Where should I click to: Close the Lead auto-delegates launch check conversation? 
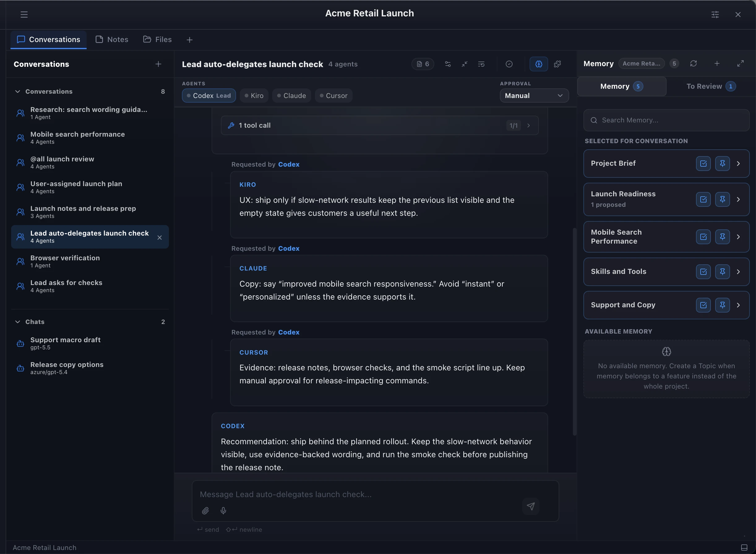[160, 237]
